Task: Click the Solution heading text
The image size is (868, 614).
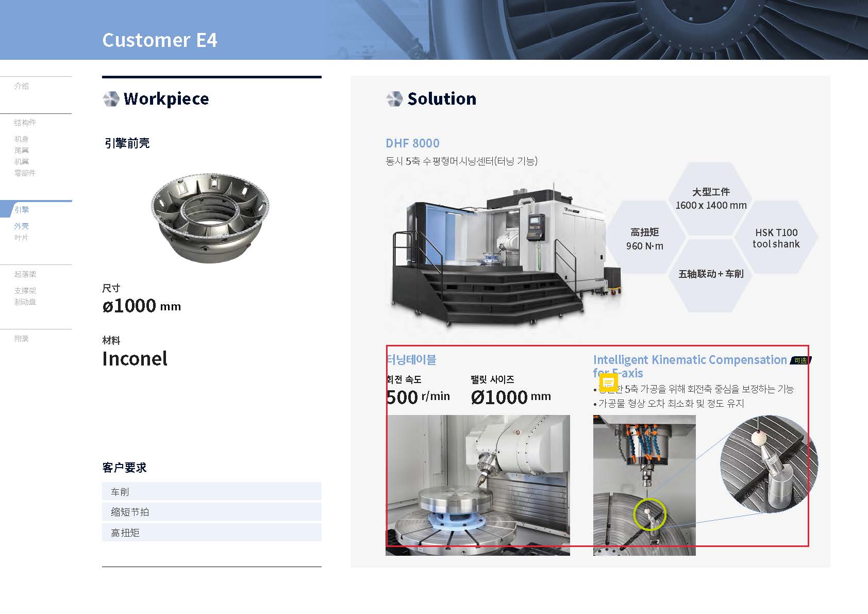Action: tap(442, 99)
